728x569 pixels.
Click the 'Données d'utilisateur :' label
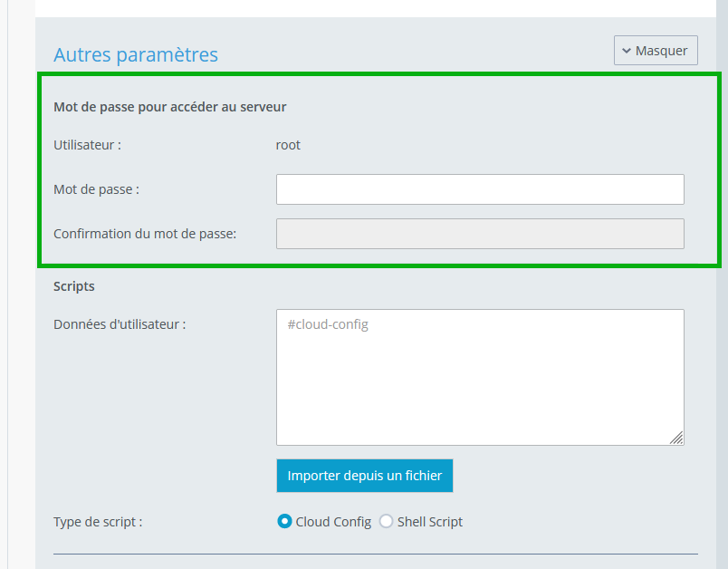point(120,324)
